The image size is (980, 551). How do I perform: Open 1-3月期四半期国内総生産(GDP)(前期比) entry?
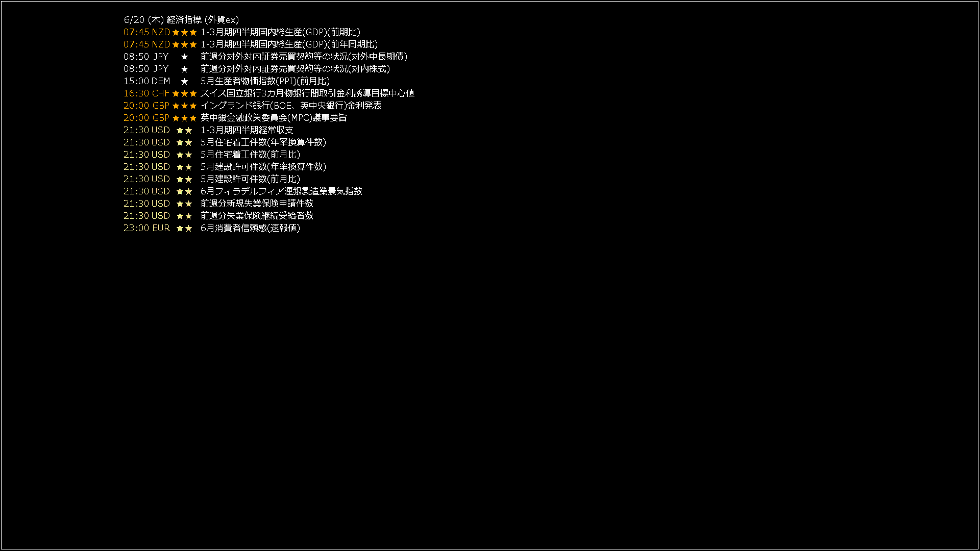pos(280,32)
